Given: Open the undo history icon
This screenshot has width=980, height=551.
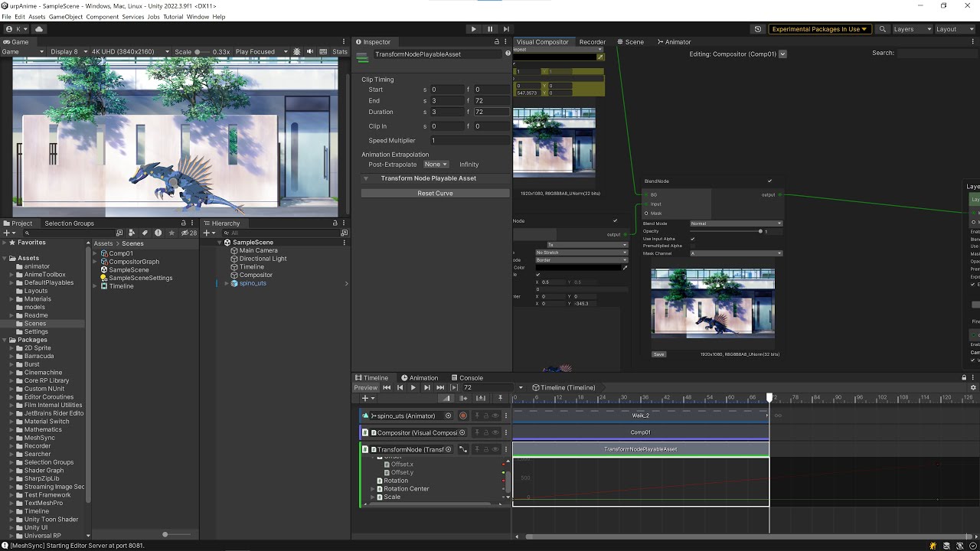Looking at the screenshot, I should (758, 29).
